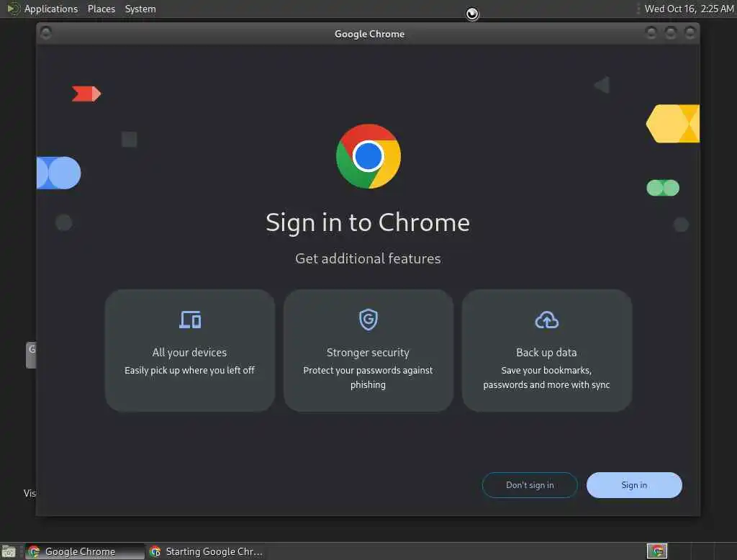The height and width of the screenshot is (560, 737).
Task: Click 'Save your bookmarks, passwords and more' text
Action: pyautogui.click(x=546, y=377)
